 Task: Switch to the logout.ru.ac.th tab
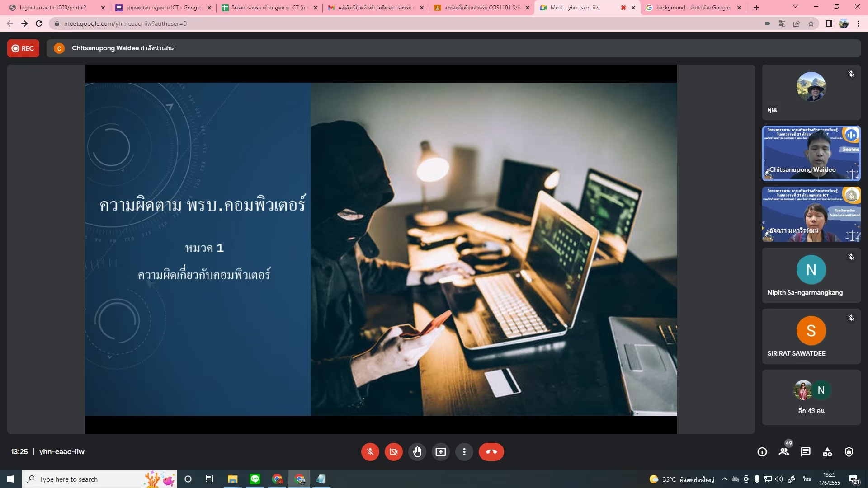click(x=53, y=8)
